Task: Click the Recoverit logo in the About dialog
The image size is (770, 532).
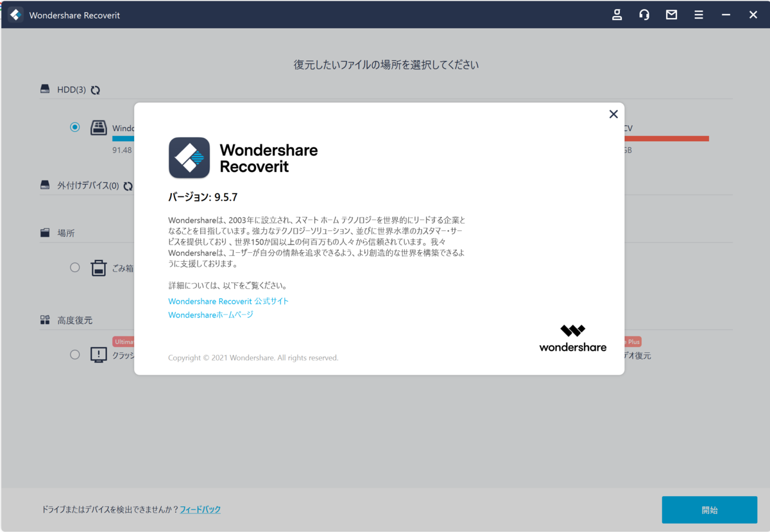Action: (189, 158)
